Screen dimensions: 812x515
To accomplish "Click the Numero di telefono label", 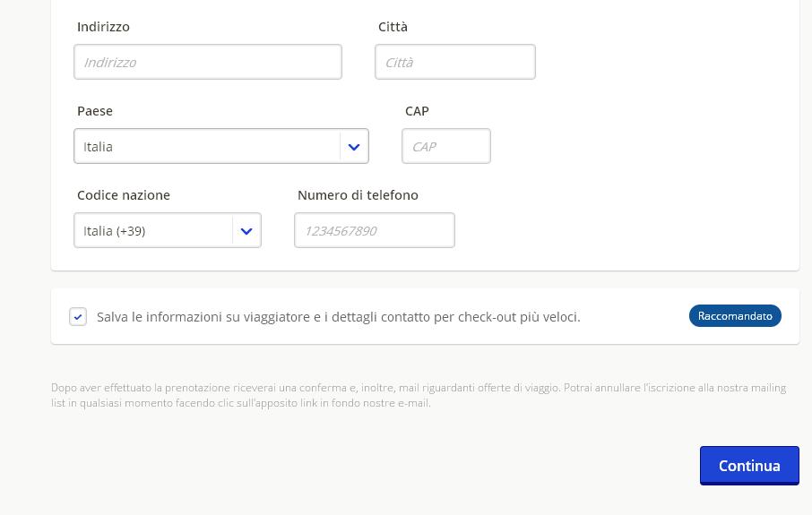I will click(358, 195).
